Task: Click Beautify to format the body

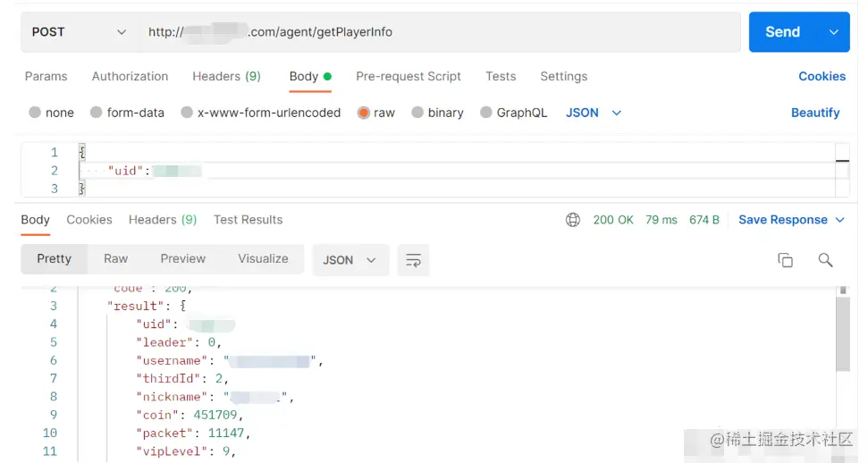Action: (815, 113)
